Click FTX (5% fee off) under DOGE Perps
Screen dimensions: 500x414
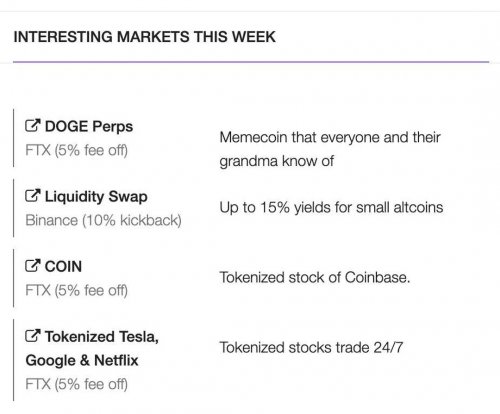click(x=77, y=150)
